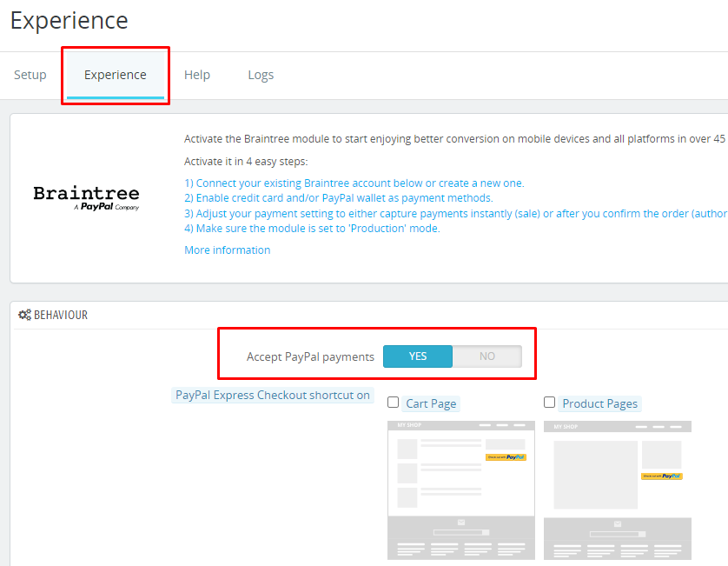Screen dimensions: 728x566
Task: Click PayPal button in Cart Page preview
Action: click(x=506, y=456)
